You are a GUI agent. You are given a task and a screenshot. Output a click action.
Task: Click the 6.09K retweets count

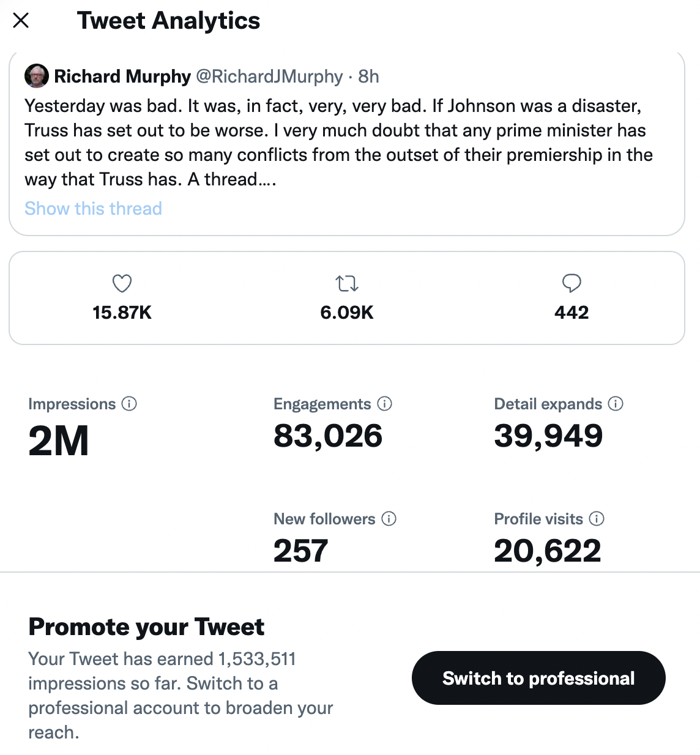coord(346,312)
